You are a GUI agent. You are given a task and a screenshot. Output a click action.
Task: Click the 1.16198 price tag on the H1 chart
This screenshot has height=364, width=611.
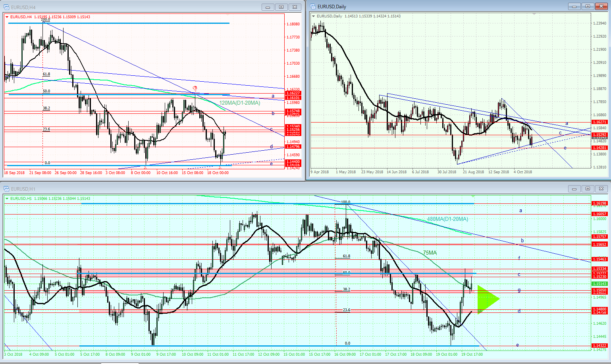(x=599, y=203)
